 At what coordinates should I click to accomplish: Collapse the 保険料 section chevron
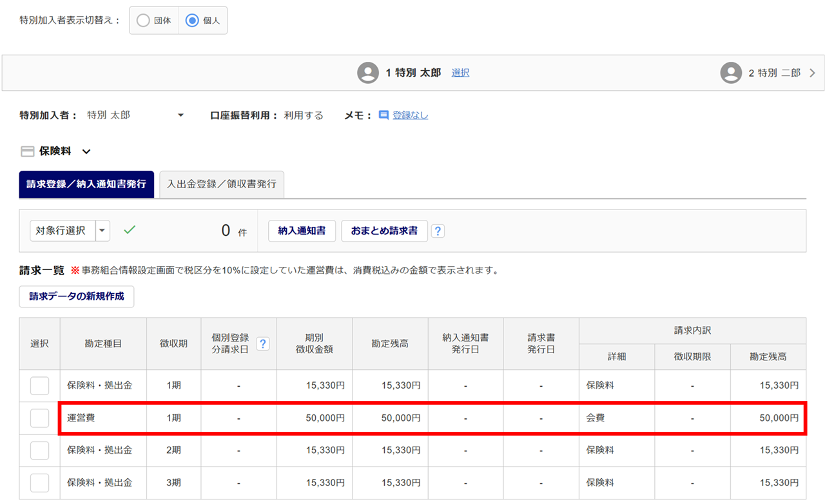click(x=86, y=152)
